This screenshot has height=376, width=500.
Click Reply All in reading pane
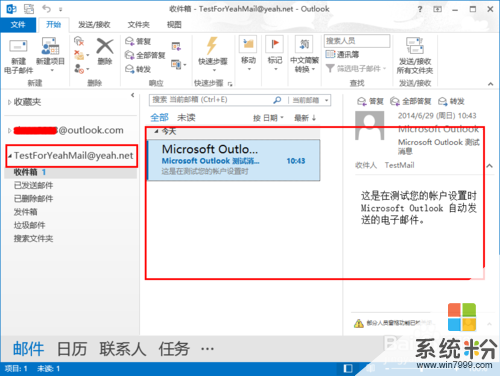pos(410,101)
